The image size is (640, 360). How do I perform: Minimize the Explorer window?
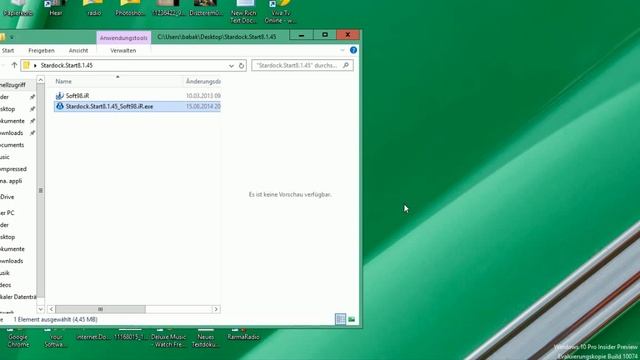coord(301,35)
